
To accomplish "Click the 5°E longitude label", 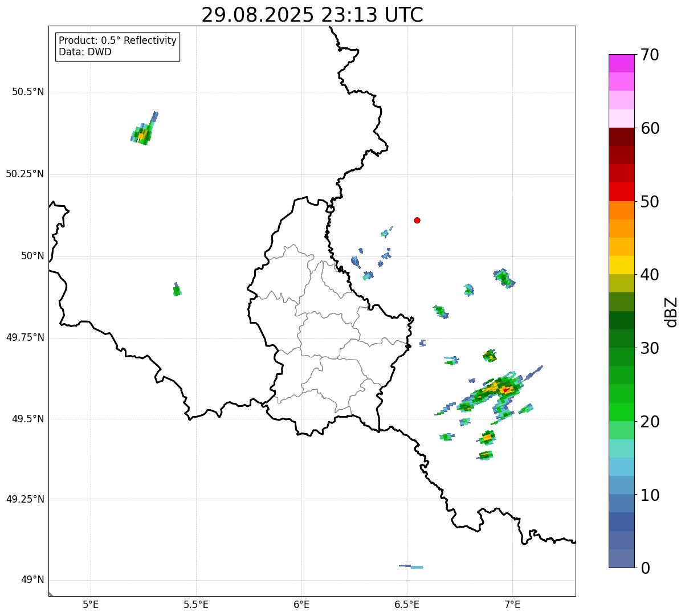I will pos(91,604).
